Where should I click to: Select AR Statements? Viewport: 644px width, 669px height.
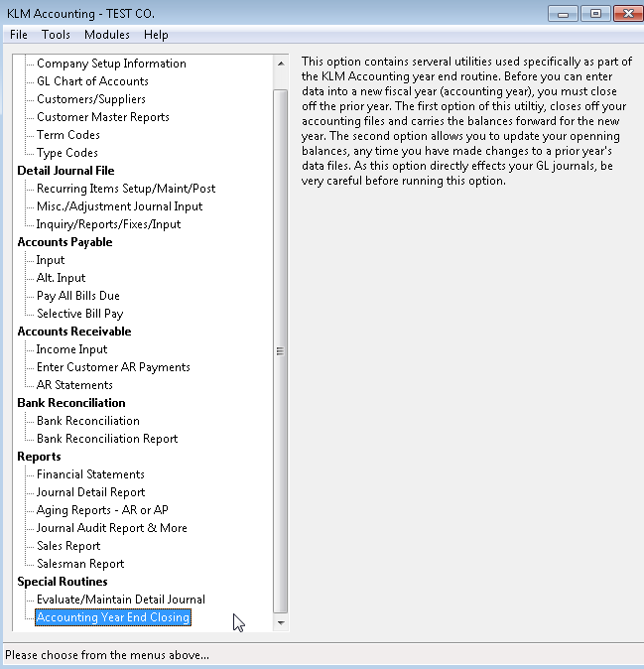coord(74,385)
